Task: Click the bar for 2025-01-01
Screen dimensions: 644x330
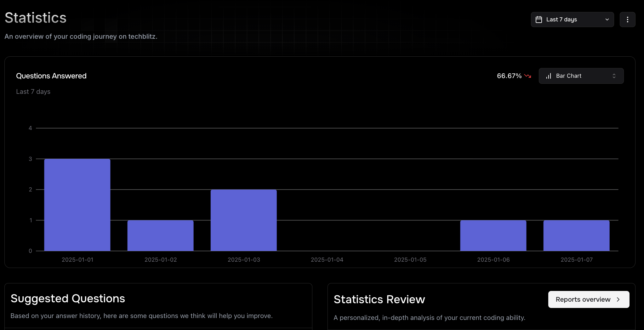Action: pos(77,205)
